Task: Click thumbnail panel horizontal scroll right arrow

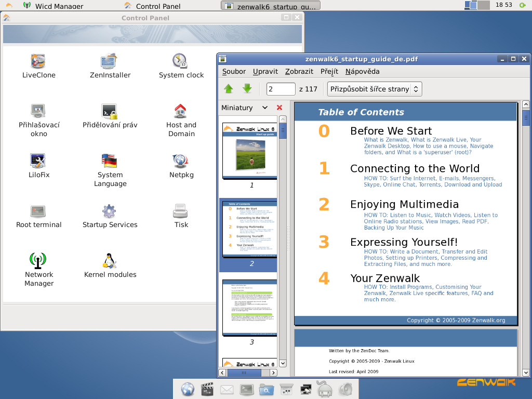Action: click(273, 373)
